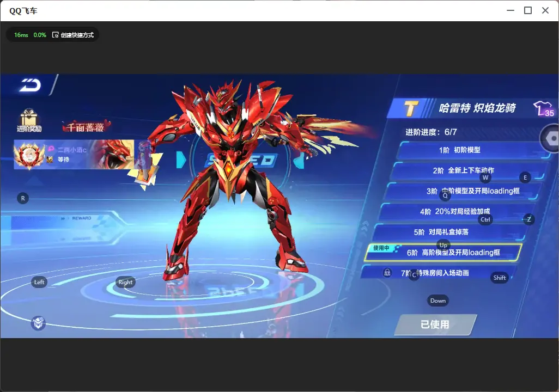Viewport: 559px width, 392px height.
Task: Click the back arrow logo icon
Action: pos(31,85)
